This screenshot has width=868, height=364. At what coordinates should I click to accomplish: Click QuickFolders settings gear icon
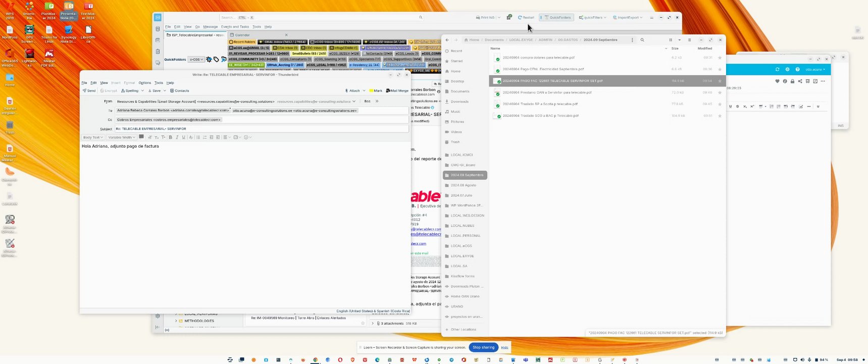[x=209, y=60]
